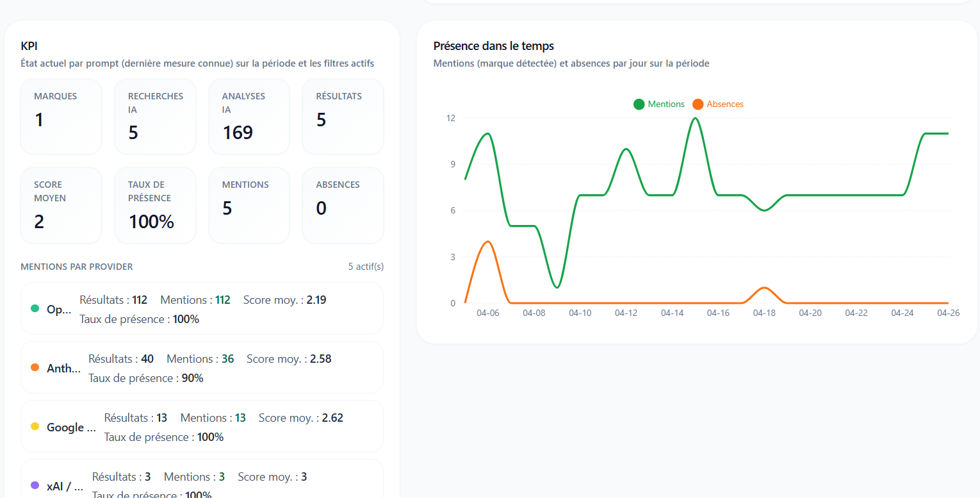Screen dimensions: 980x498
Task: Toggle the Mentions series via its legend label
Action: (666, 104)
